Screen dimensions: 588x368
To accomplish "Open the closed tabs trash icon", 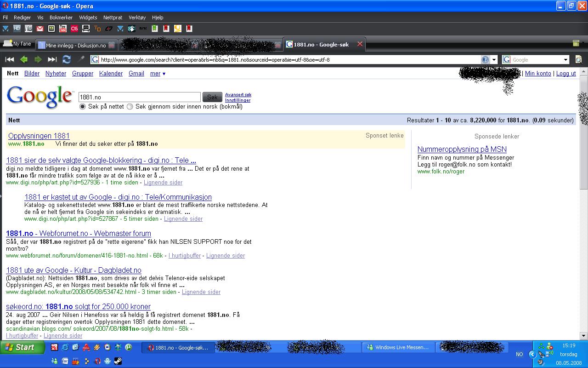I will pos(576,43).
